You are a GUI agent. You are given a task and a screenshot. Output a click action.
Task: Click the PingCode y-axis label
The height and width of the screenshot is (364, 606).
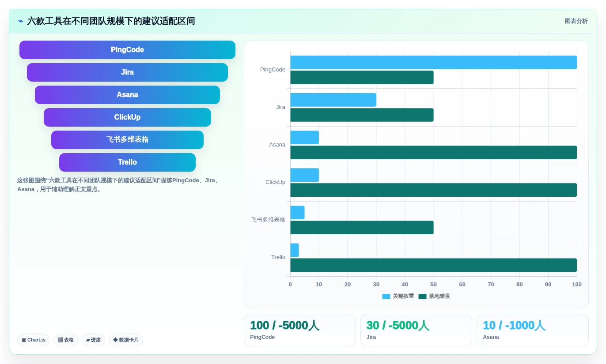pos(273,70)
